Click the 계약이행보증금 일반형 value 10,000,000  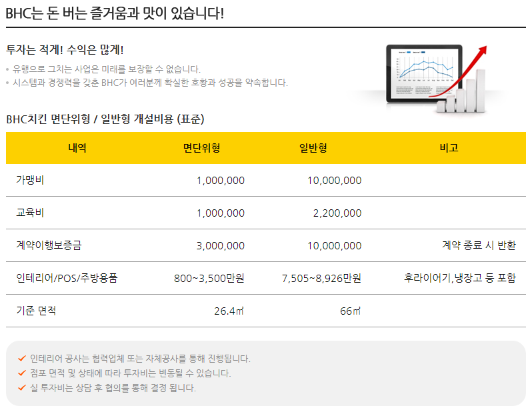335,246
